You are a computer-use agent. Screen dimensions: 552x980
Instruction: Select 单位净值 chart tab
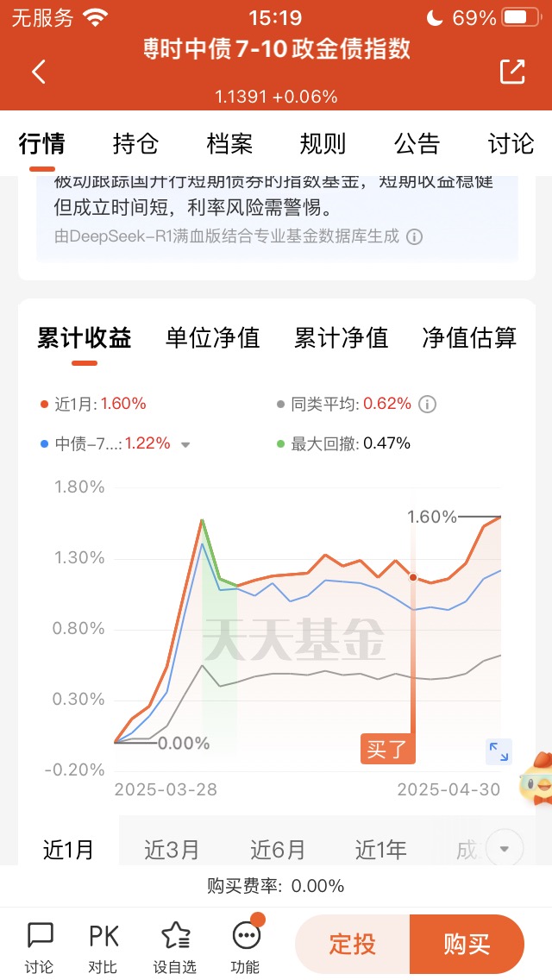(212, 338)
